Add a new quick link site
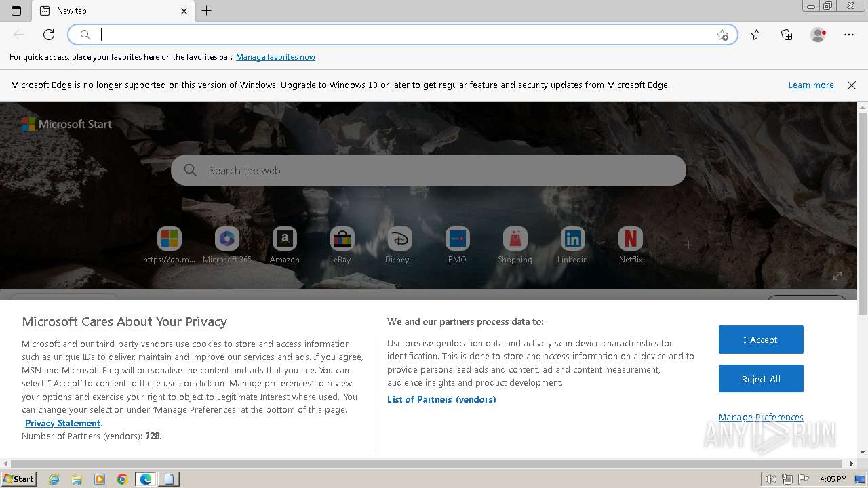Image resolution: width=868 pixels, height=488 pixels. coord(688,245)
